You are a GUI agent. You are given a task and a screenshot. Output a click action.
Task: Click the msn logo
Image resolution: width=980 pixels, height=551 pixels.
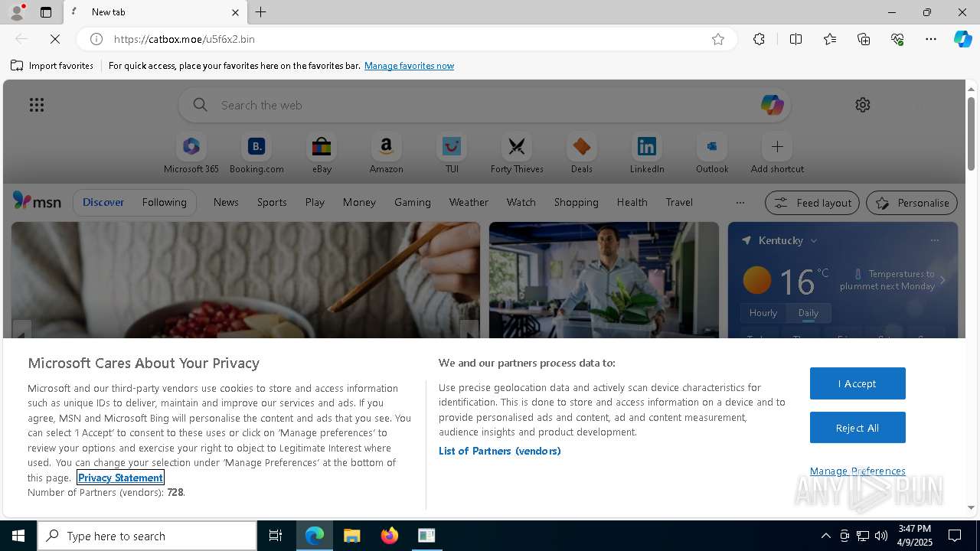(x=37, y=201)
